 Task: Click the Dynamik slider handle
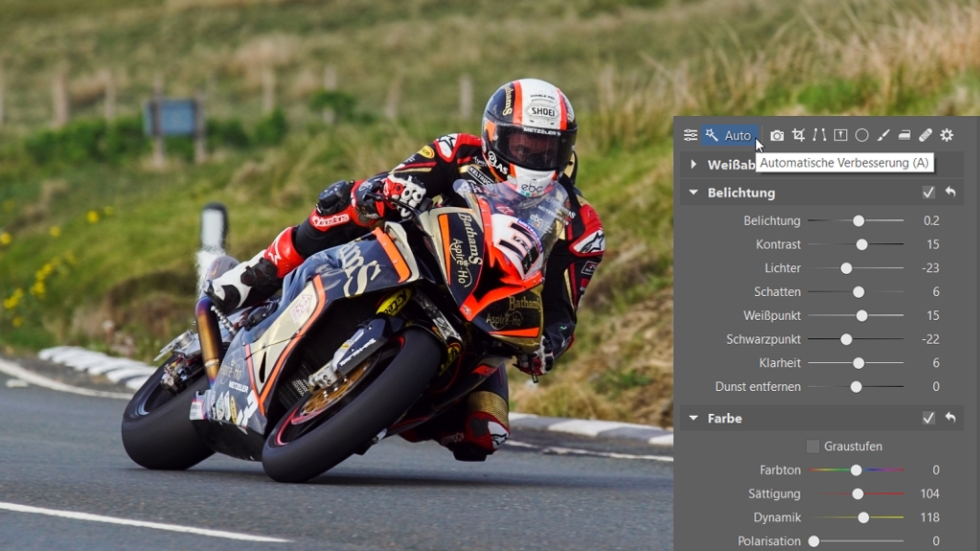863,517
